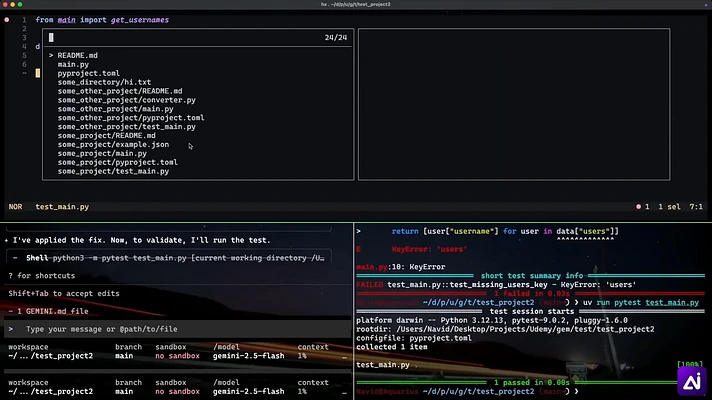Open some_other_project/test_main.py entry
The image size is (712, 400).
click(x=127, y=127)
